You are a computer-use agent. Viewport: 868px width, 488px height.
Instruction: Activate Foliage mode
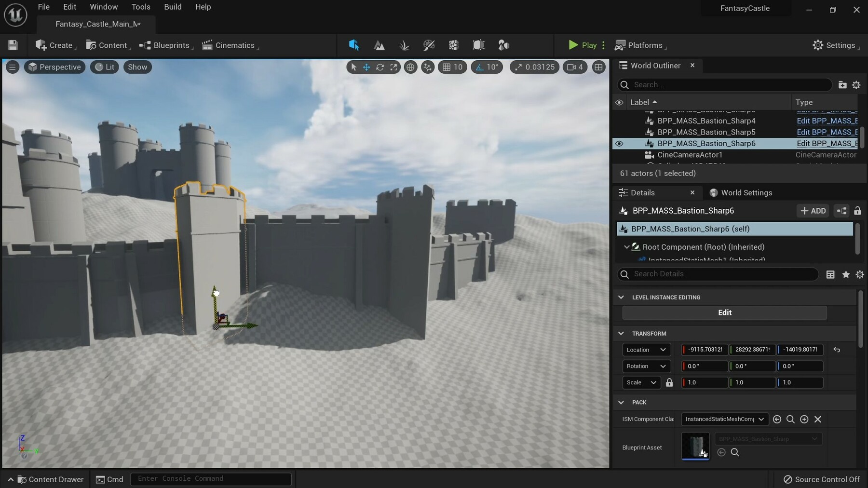click(x=404, y=45)
